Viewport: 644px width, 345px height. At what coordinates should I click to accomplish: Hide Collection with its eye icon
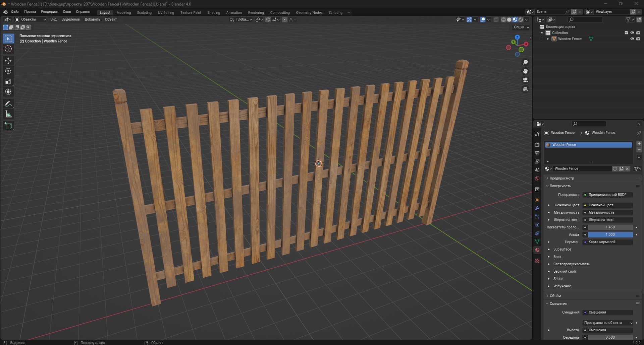point(632,33)
